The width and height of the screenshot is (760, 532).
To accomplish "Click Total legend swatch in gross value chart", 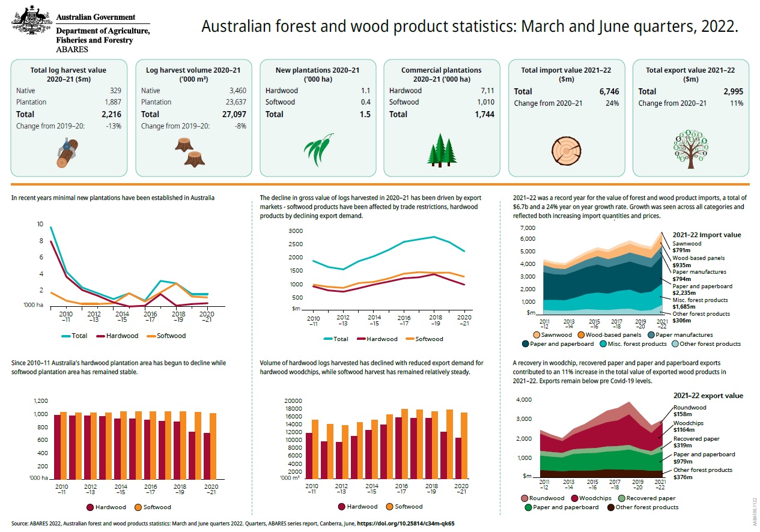I will (327, 339).
